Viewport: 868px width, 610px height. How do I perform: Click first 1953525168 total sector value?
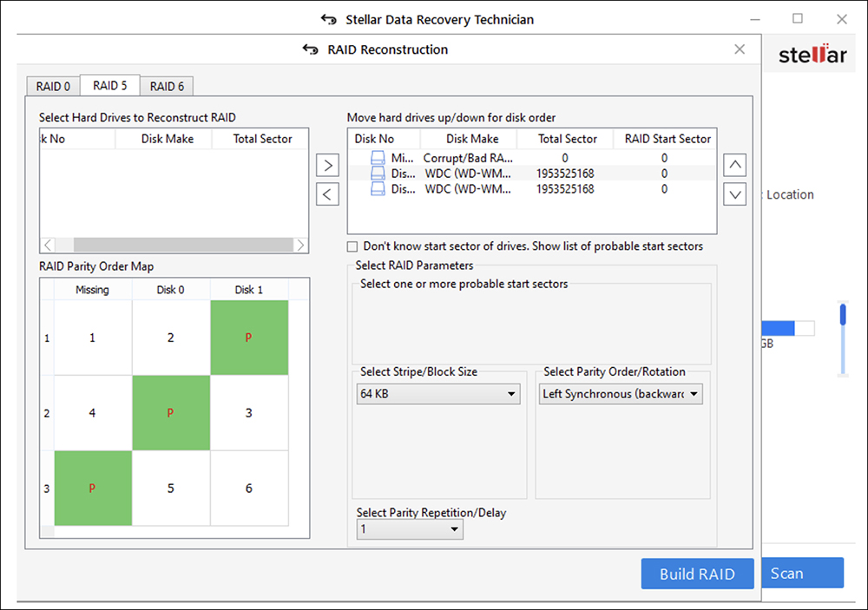point(565,174)
